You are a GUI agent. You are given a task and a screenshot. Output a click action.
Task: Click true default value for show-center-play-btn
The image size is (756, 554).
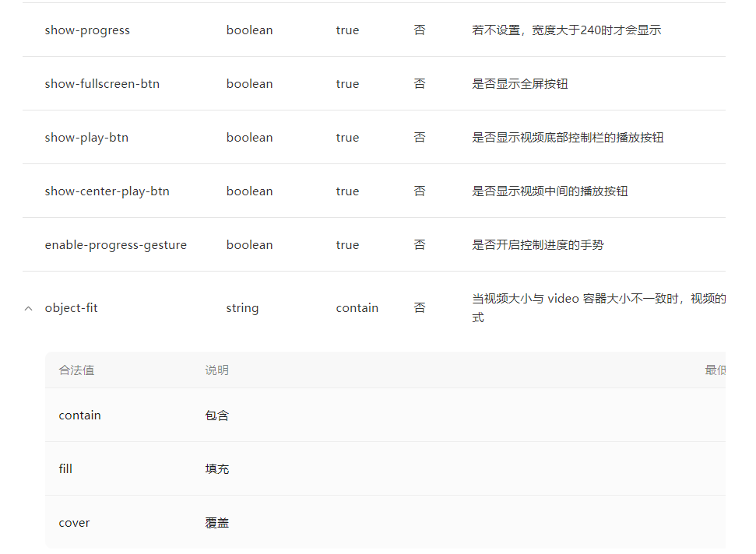(347, 191)
